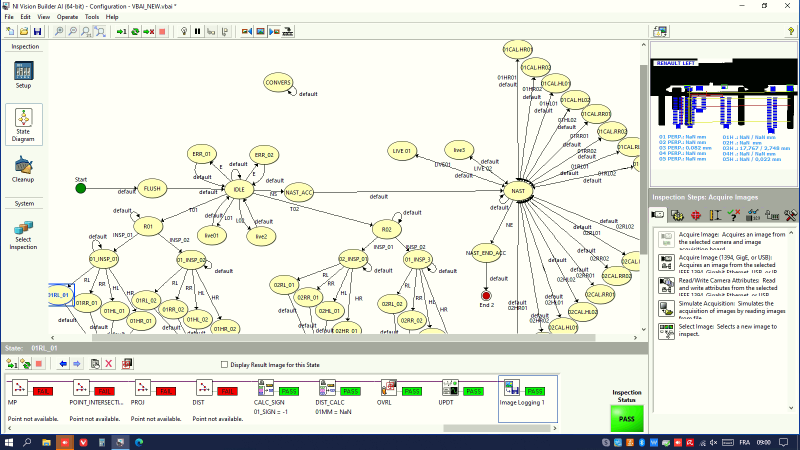The image size is (800, 450).
Task: Enable Display Result Image for this State
Action: [x=225, y=365]
